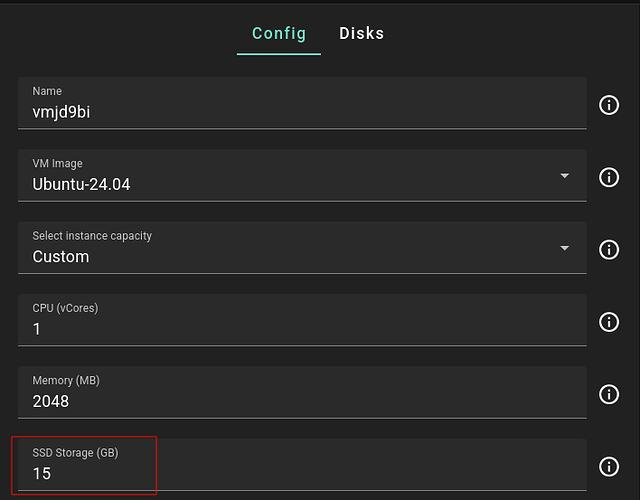Image resolution: width=640 pixels, height=500 pixels.
Task: Select the Config tab
Action: pos(279,33)
